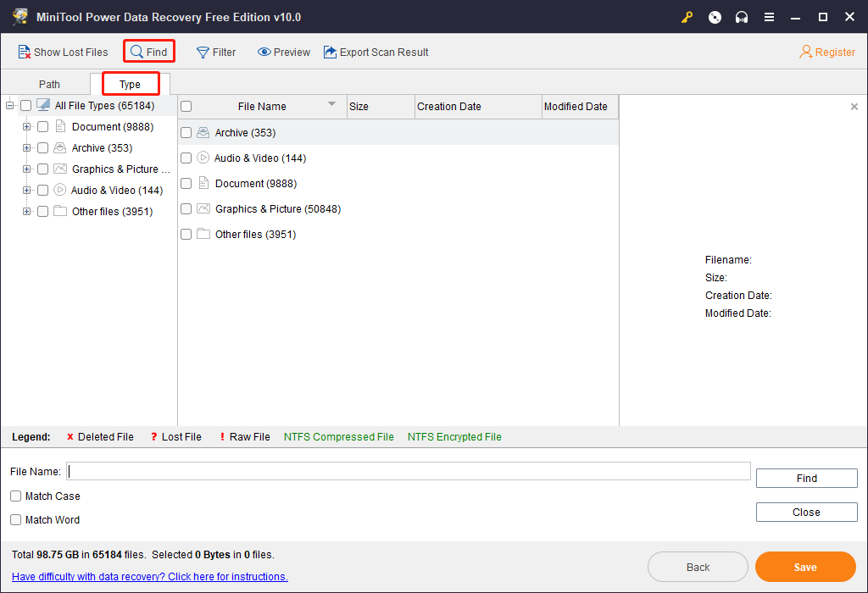868x593 pixels.
Task: Enable the Match Word checkbox
Action: click(x=15, y=520)
